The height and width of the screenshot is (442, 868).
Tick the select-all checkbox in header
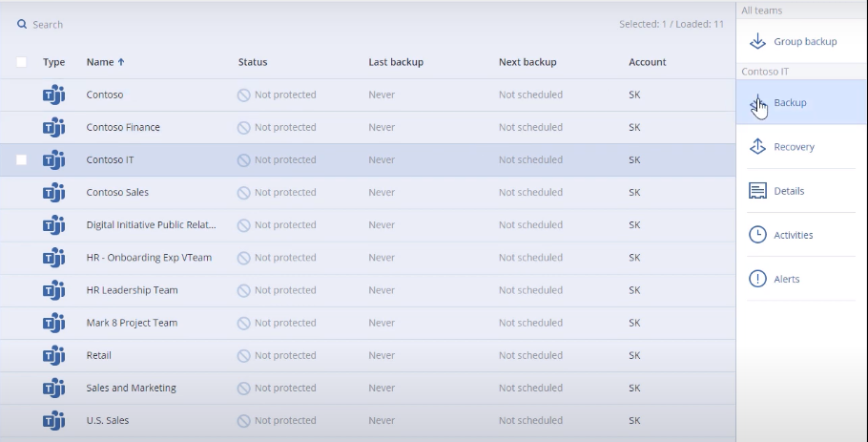point(21,62)
